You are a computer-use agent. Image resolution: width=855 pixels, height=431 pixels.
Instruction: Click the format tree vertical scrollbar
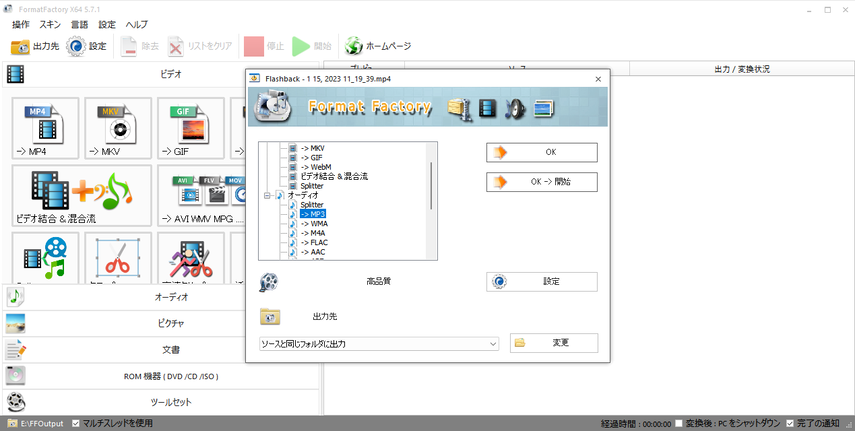pos(432,185)
